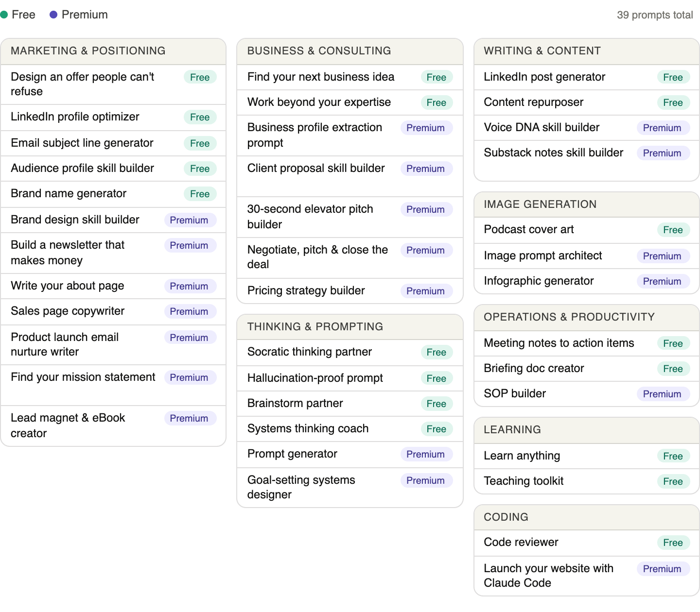Click the Premium badge beside Pricing strategy builder
Screen dimensions: 700x612
tap(426, 291)
